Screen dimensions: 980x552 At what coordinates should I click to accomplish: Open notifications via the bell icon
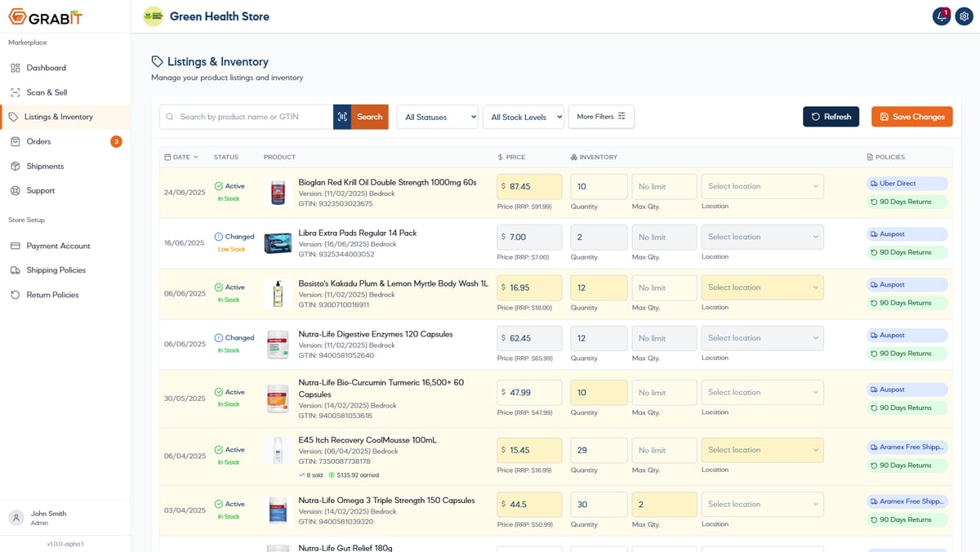point(941,16)
